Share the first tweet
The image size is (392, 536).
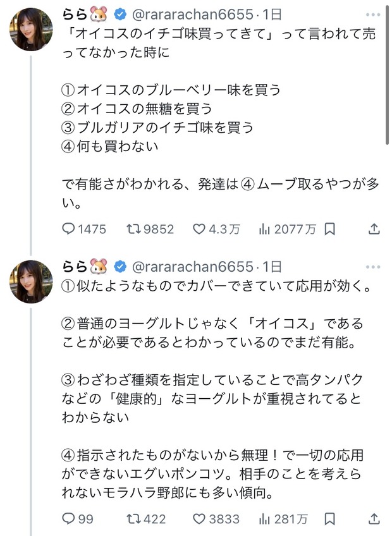pyautogui.click(x=374, y=229)
